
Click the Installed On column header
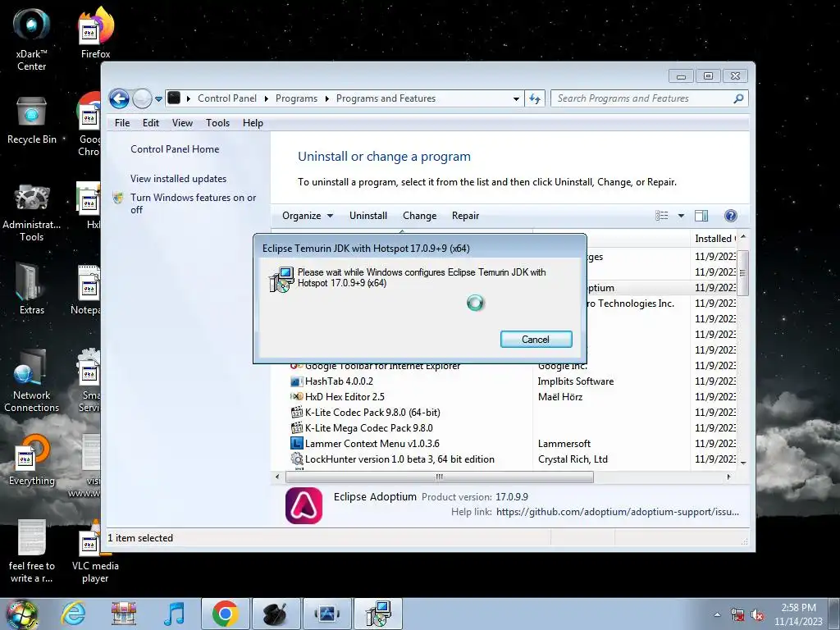[714, 239]
